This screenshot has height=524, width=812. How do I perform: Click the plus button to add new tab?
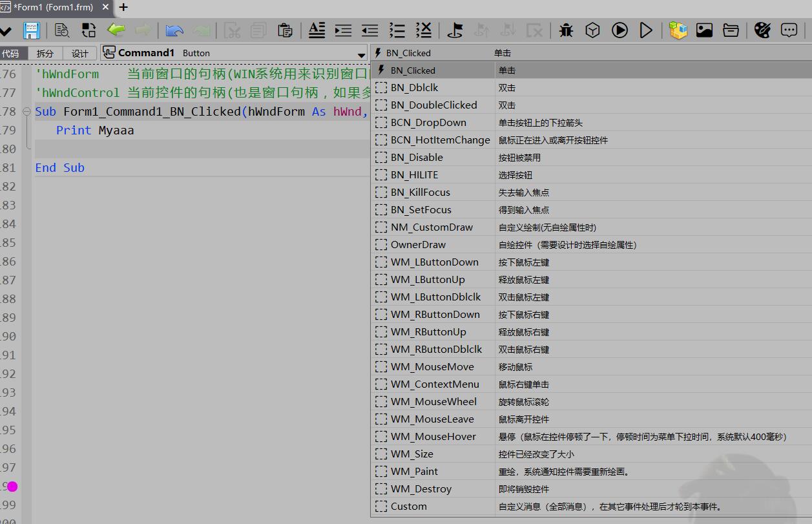click(123, 8)
